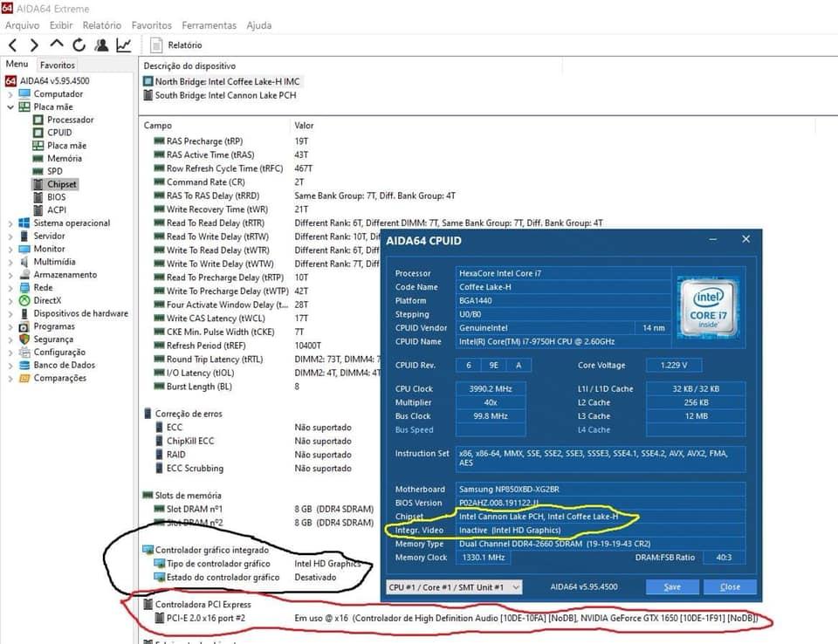838x644 pixels.
Task: Click the Computador monitor icon
Action: tap(24, 93)
